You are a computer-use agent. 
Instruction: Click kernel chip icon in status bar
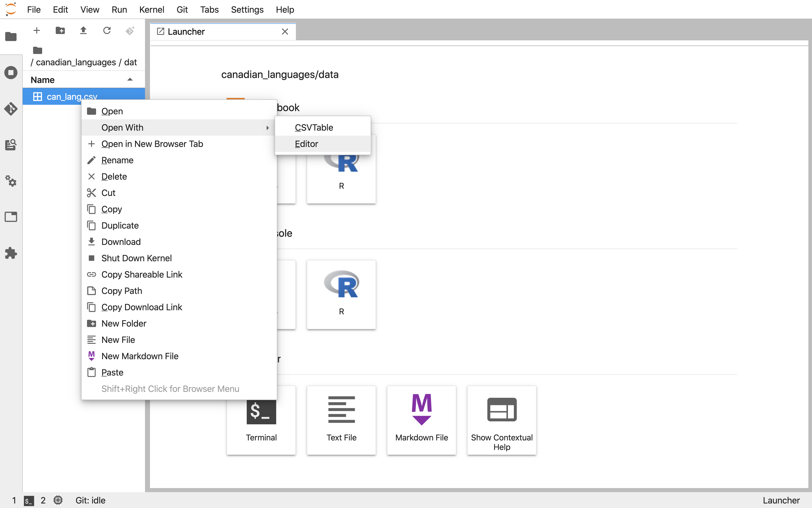pyautogui.click(x=58, y=500)
